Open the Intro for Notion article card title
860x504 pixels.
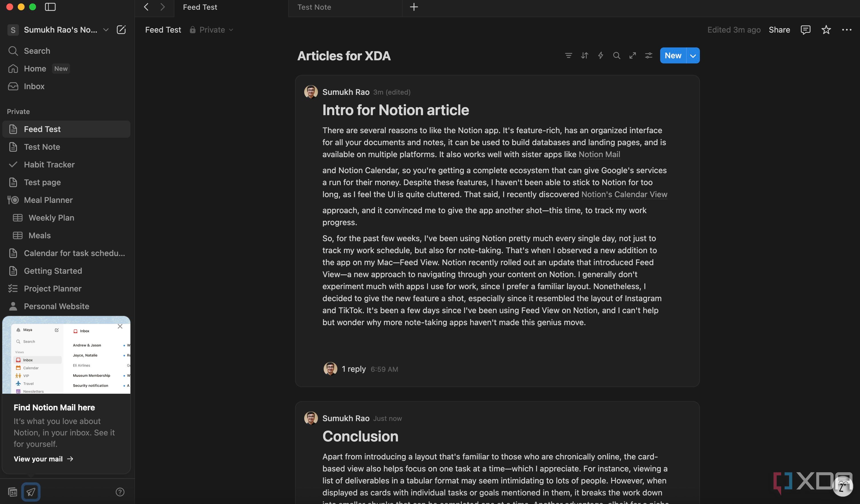coord(395,110)
